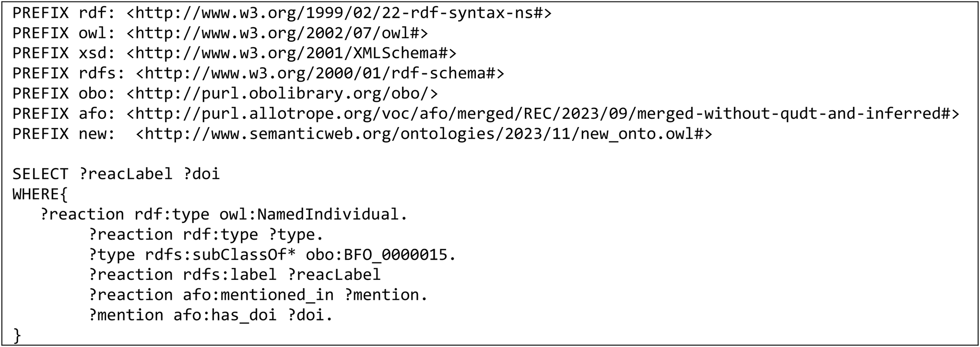Click rdfs:subClassOf* in the query
Screen dimensions: 980x347
239,254
